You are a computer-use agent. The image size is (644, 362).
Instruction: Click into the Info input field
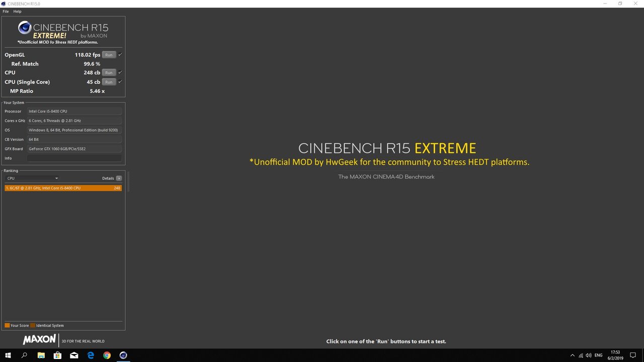pyautogui.click(x=74, y=158)
